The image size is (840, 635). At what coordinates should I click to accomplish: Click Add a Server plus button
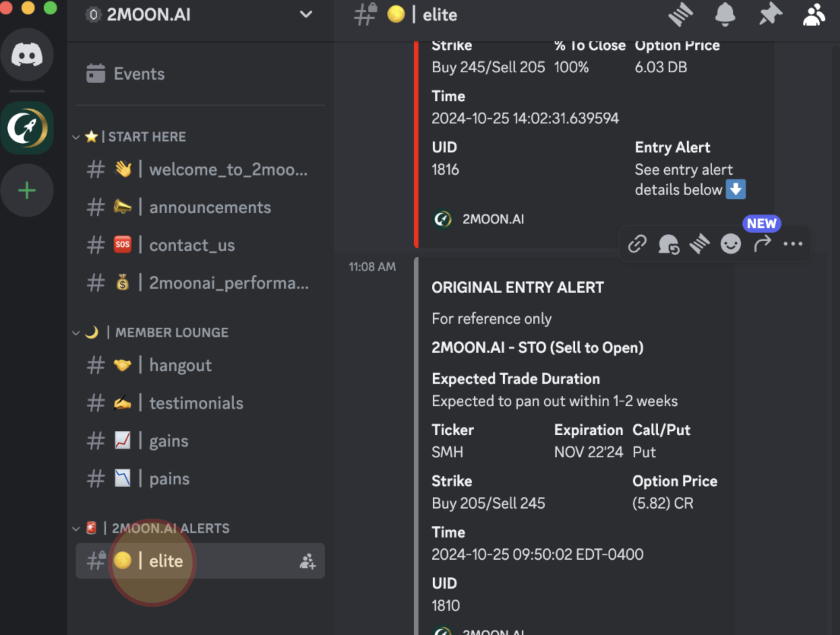(27, 190)
